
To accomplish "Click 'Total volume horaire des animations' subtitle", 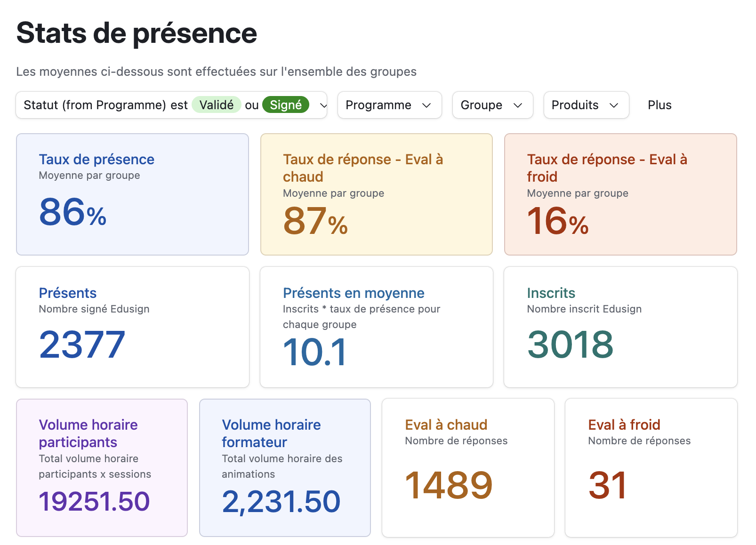I will point(282,466).
